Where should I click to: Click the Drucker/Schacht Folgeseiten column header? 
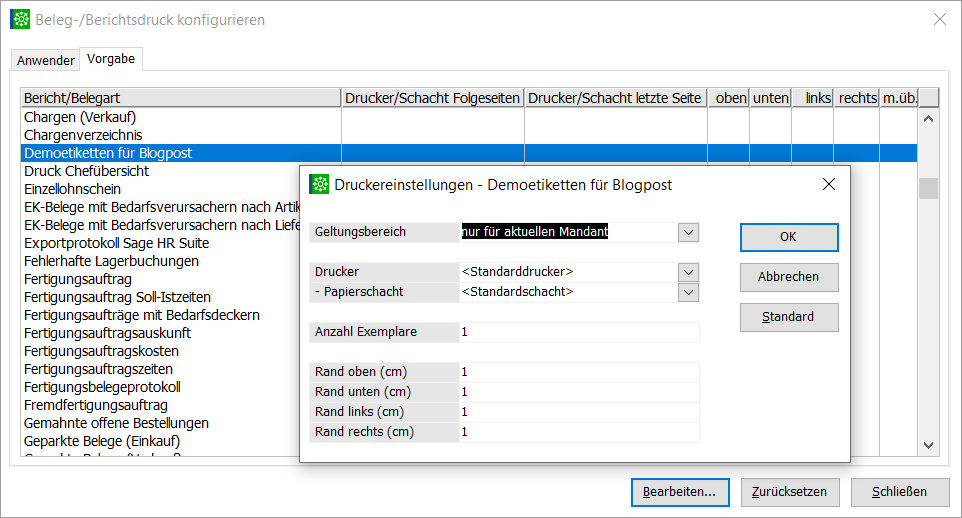coord(433,98)
